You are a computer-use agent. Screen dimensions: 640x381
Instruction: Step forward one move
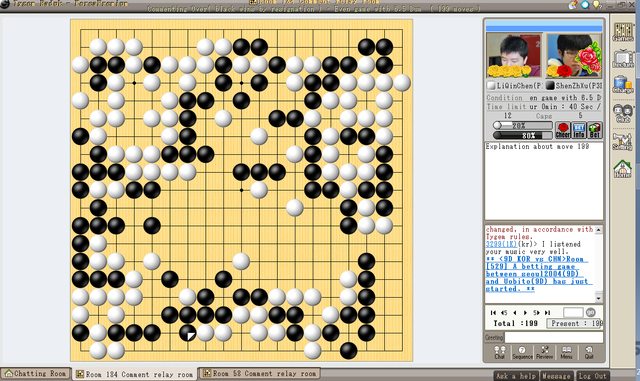[x=525, y=313]
